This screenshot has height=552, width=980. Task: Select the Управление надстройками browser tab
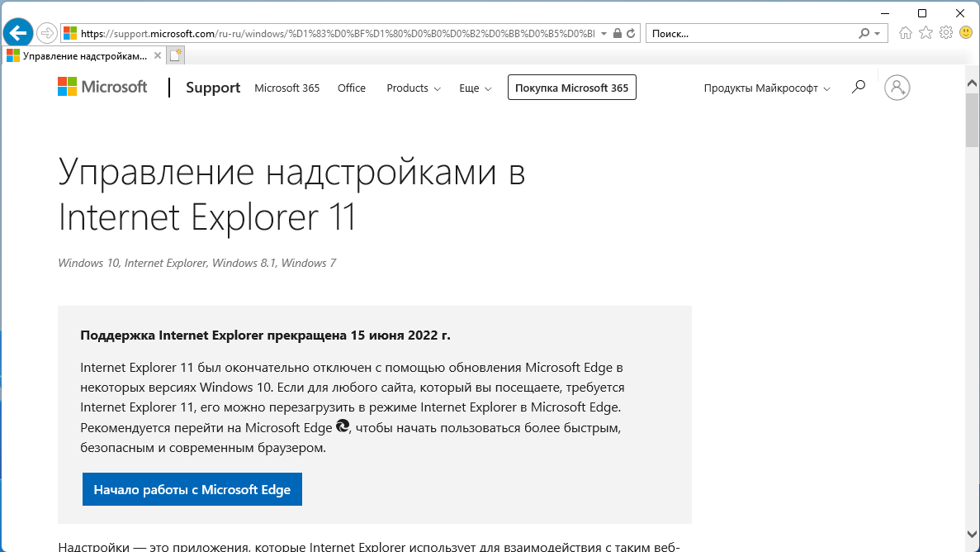pyautogui.click(x=84, y=55)
